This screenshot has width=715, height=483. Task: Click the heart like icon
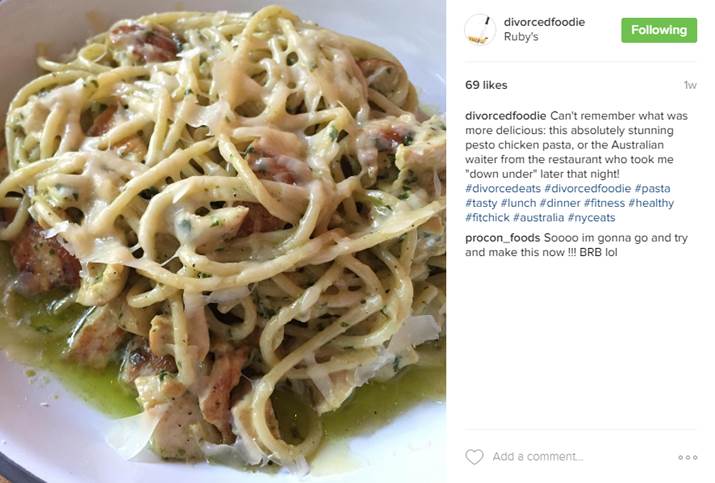coord(474,457)
